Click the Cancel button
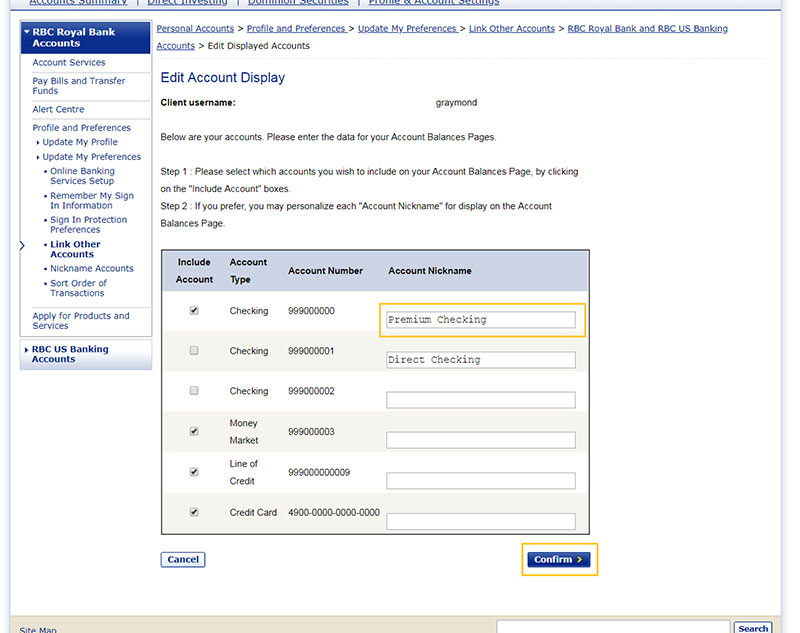The image size is (800, 633). click(x=183, y=560)
